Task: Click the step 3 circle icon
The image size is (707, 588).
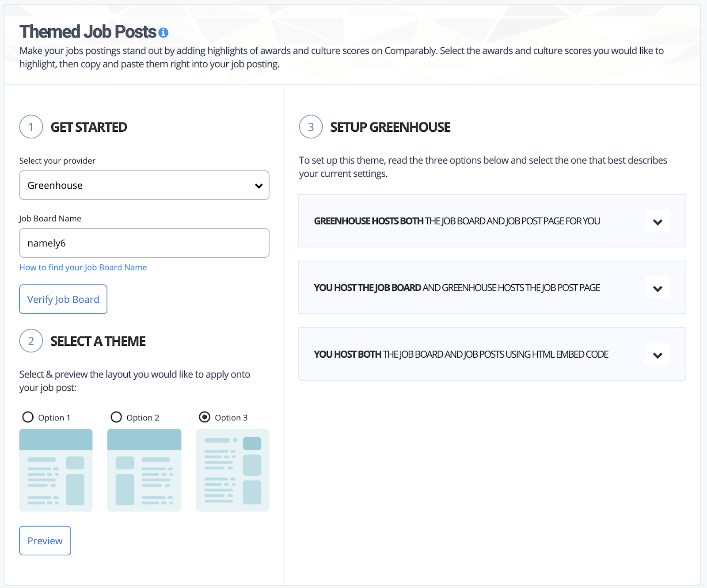Action: point(311,127)
